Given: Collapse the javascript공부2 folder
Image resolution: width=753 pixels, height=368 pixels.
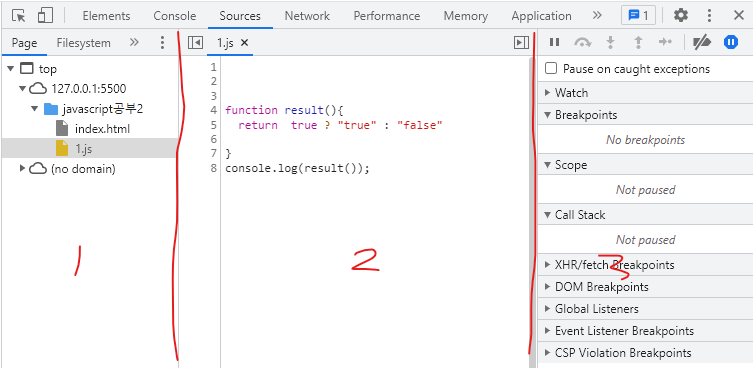Looking at the screenshot, I should (34, 109).
